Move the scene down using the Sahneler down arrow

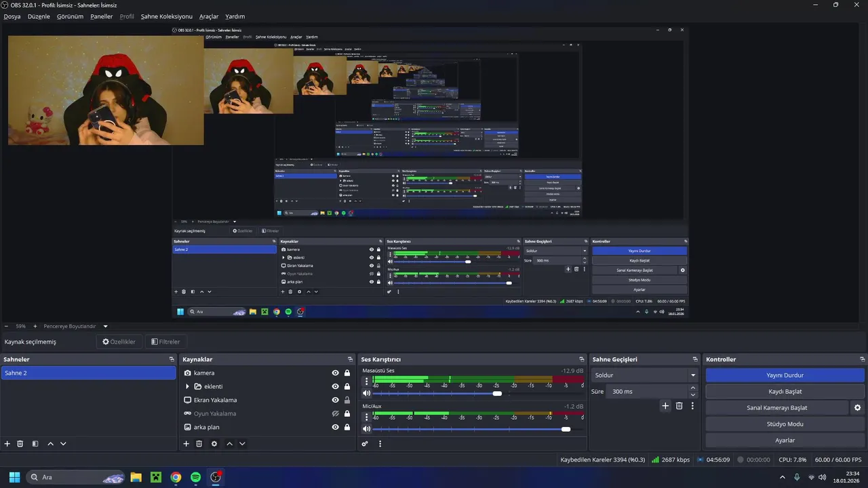(x=63, y=444)
